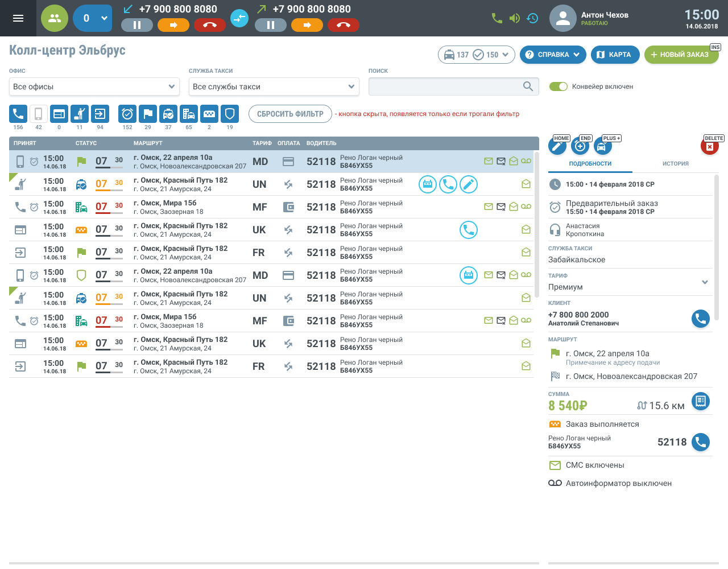Open the Все службы такси dropdown
The width and height of the screenshot is (728, 569).
point(274,86)
